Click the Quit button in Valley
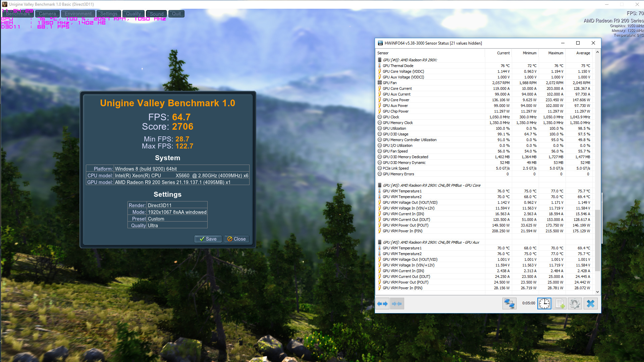The height and width of the screenshot is (362, 644). coord(176,14)
